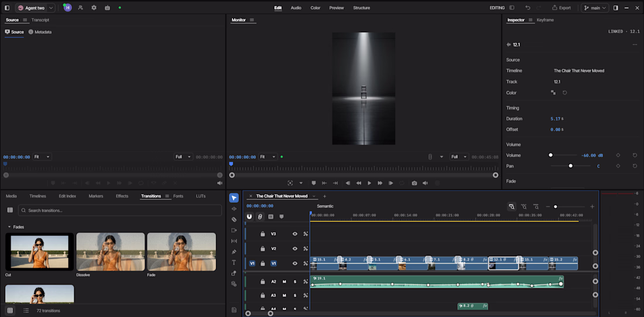Click the H user avatar
This screenshot has width=644, height=317.
tap(67, 8)
